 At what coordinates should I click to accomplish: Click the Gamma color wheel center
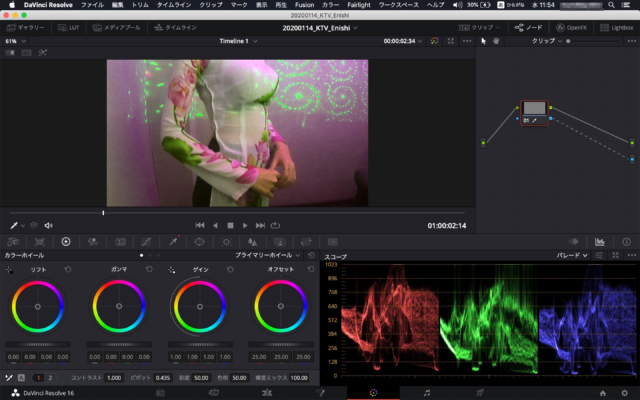pyautogui.click(x=119, y=306)
